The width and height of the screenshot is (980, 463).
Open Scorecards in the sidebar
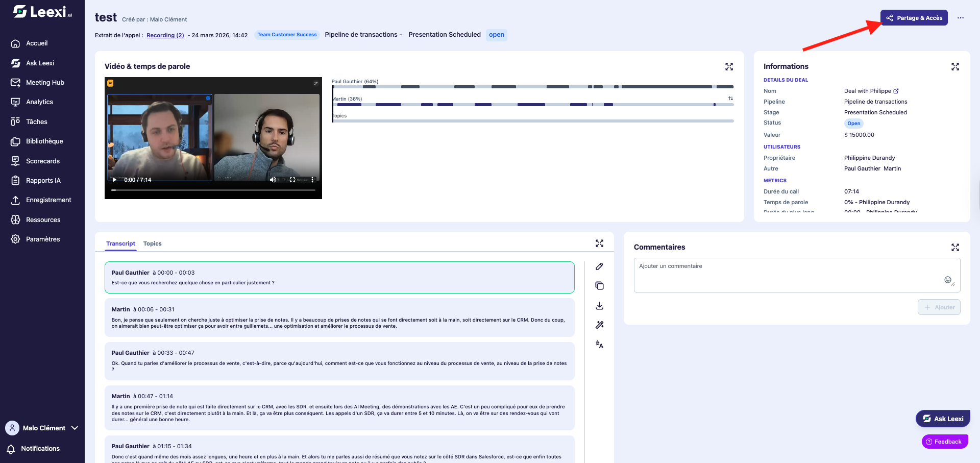point(43,161)
